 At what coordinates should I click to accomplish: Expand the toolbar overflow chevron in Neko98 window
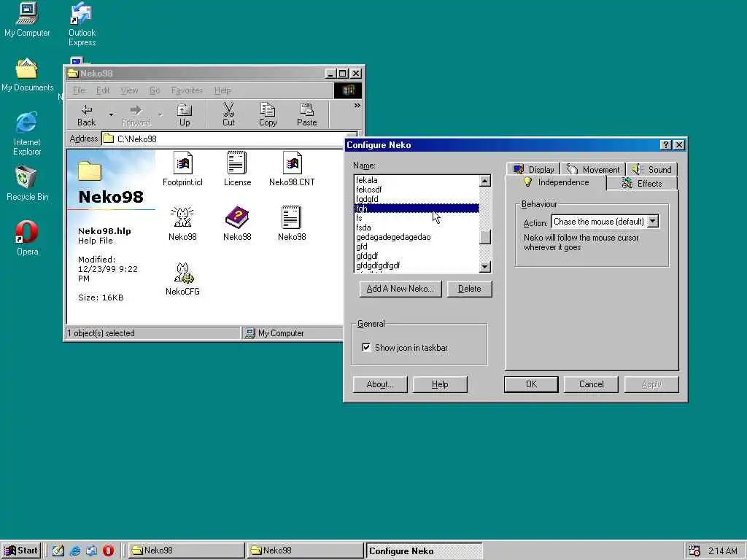357,106
